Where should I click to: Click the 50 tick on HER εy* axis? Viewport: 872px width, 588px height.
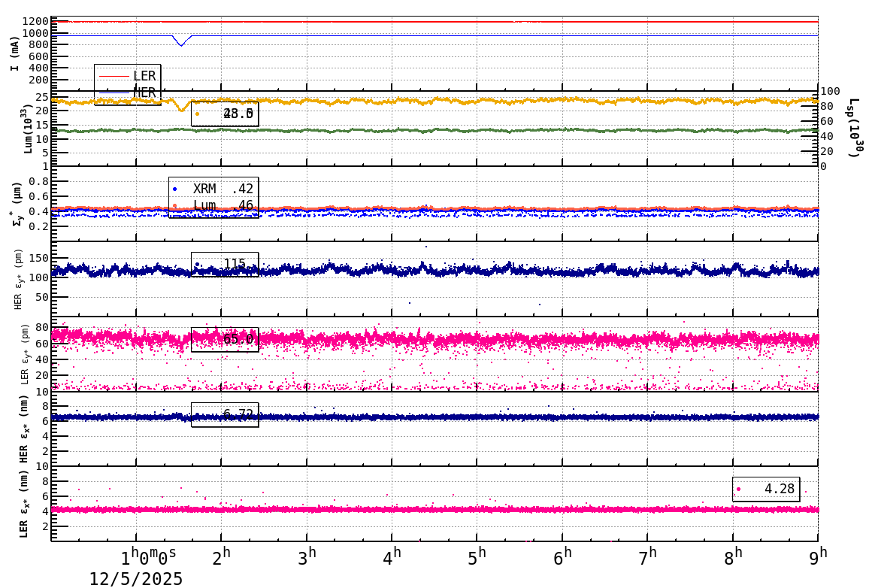pyautogui.click(x=43, y=297)
